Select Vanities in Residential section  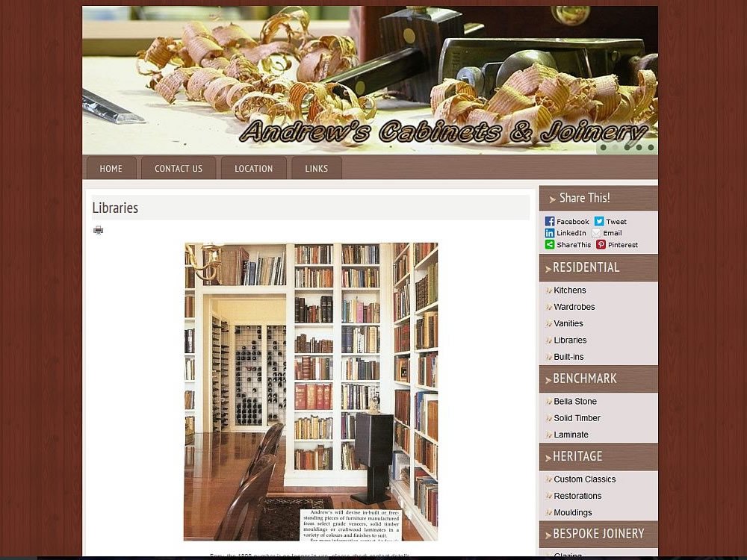point(568,323)
